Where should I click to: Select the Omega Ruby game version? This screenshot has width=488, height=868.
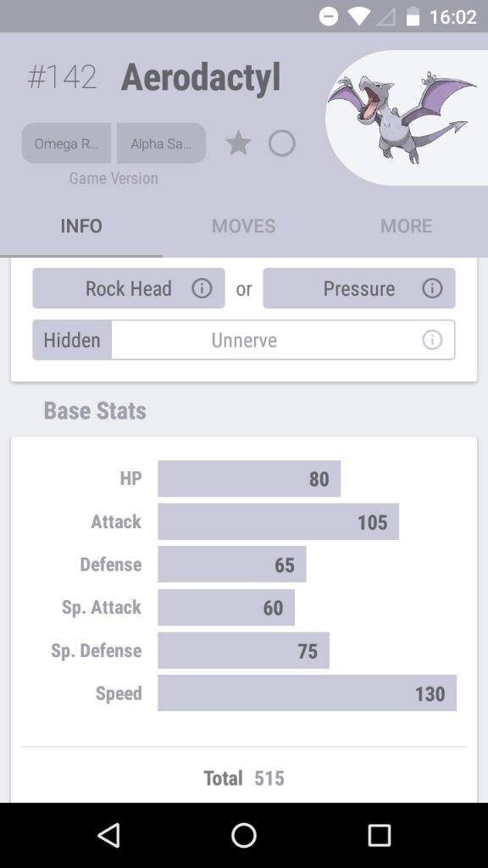click(x=66, y=143)
